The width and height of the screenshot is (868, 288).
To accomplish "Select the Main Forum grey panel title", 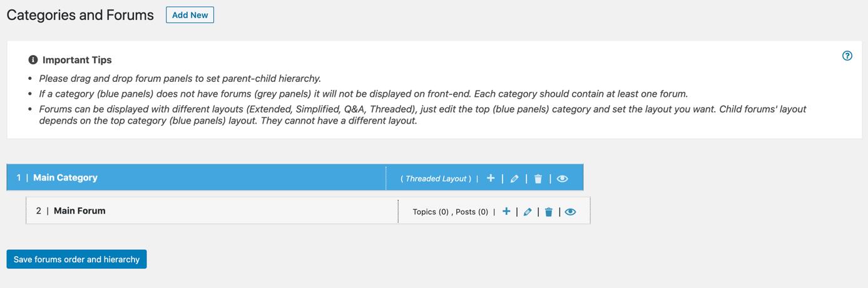I will coord(79,211).
